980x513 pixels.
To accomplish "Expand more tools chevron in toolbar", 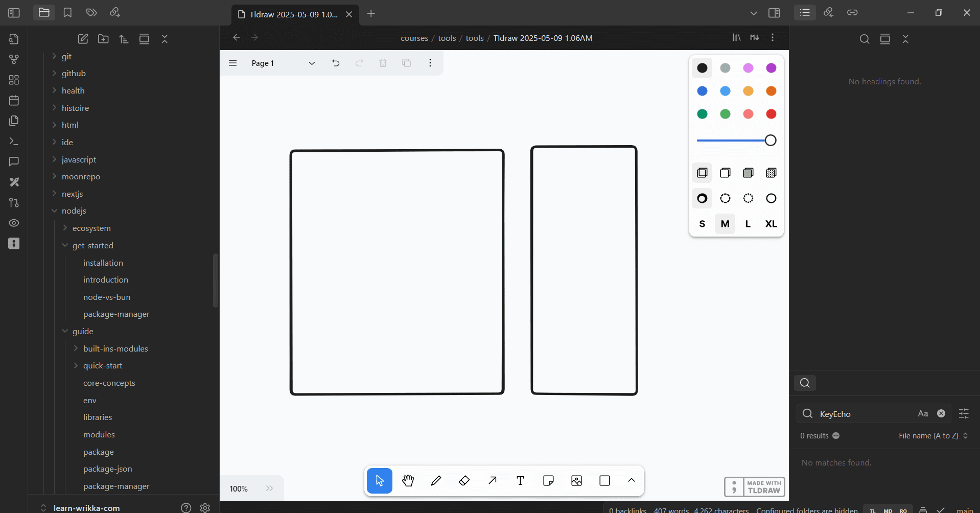I will pos(632,480).
